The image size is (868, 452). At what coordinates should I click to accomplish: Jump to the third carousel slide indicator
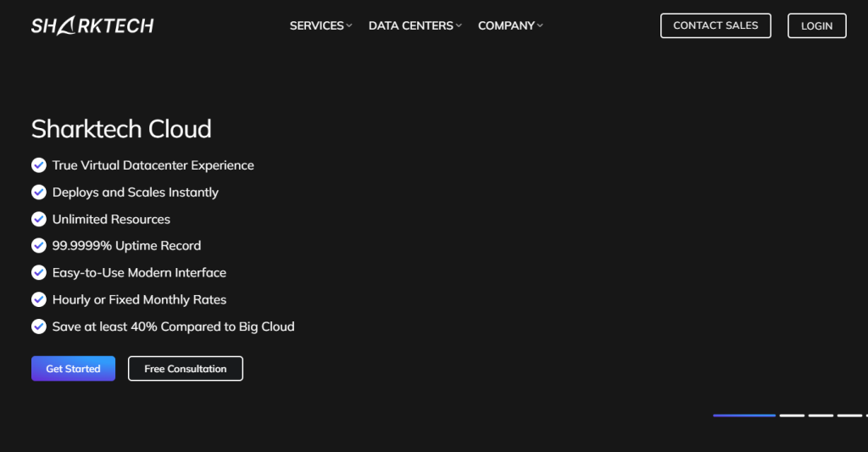click(x=821, y=416)
